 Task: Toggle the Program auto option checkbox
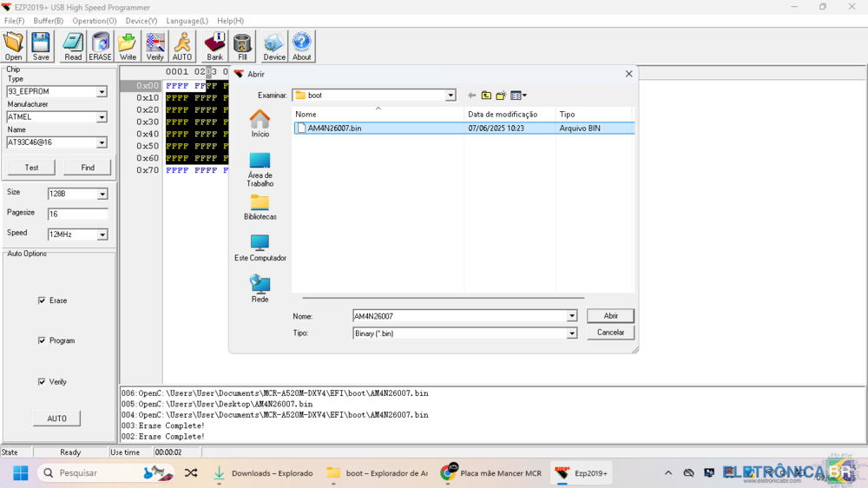[42, 340]
